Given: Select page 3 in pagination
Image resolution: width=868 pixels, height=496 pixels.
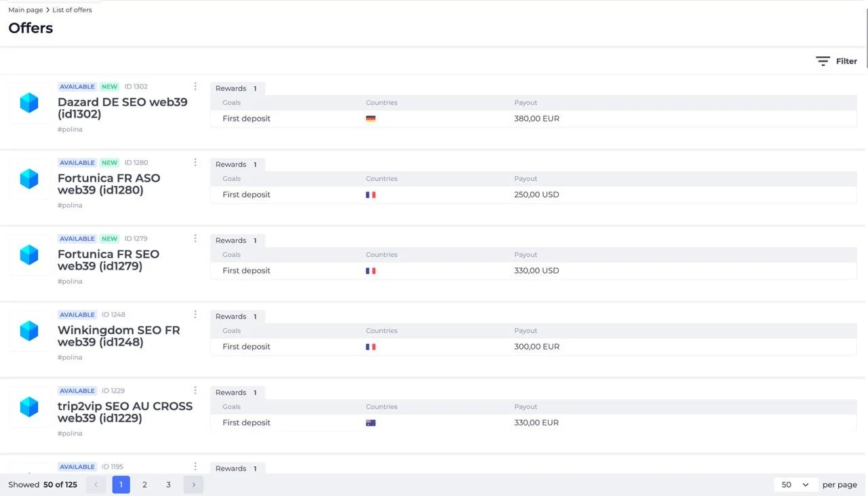Looking at the screenshot, I should tap(168, 484).
